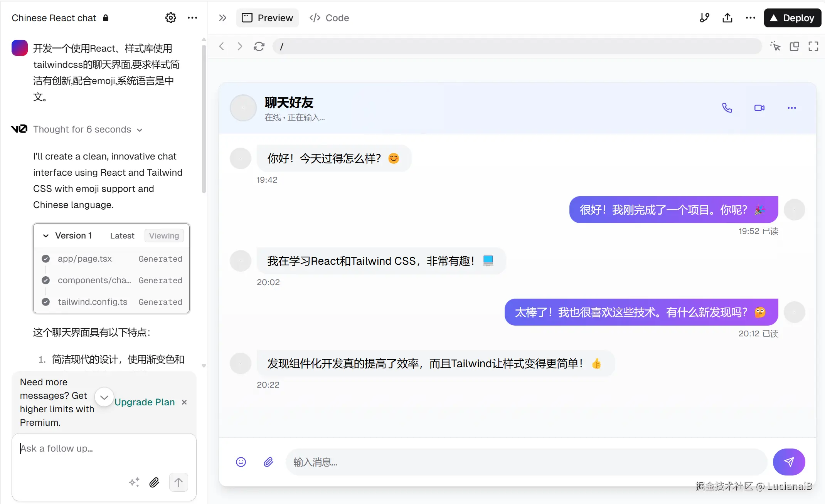This screenshot has height=504, width=825.
Task: Click the Upgrade Plan link
Action: tap(145, 402)
